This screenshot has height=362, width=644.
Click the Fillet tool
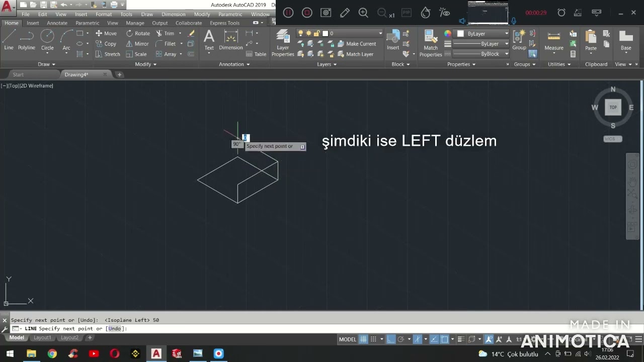pyautogui.click(x=166, y=44)
